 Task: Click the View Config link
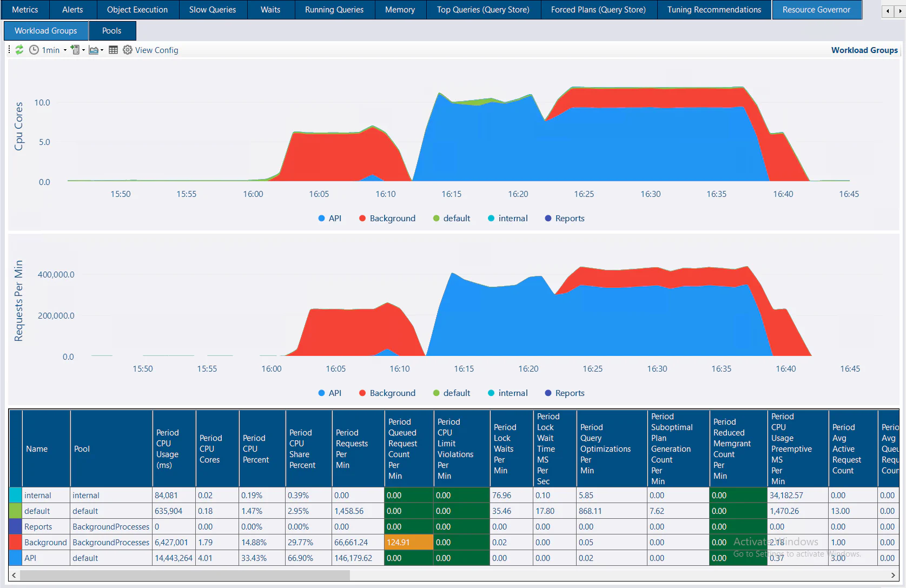(156, 50)
